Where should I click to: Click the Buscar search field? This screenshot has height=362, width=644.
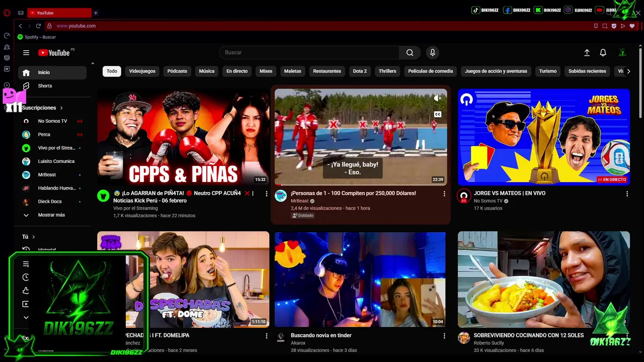pyautogui.click(x=309, y=52)
